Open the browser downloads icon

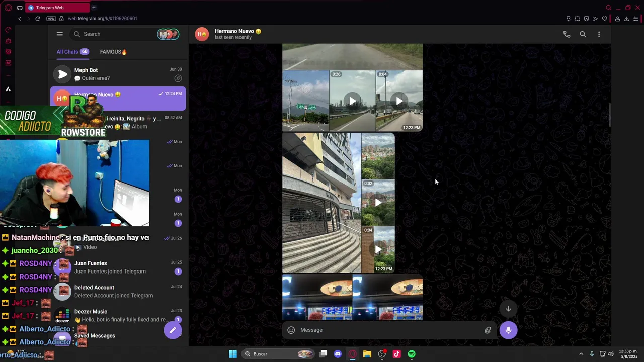626,19
